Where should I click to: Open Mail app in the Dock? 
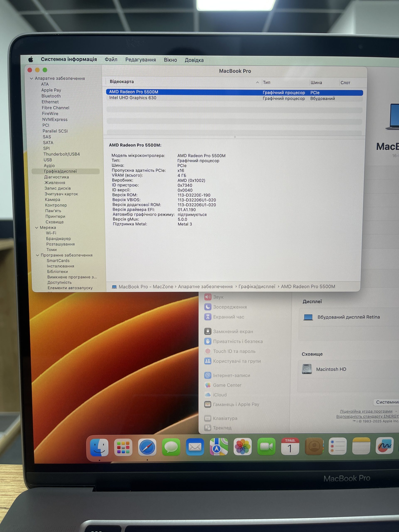(195, 447)
